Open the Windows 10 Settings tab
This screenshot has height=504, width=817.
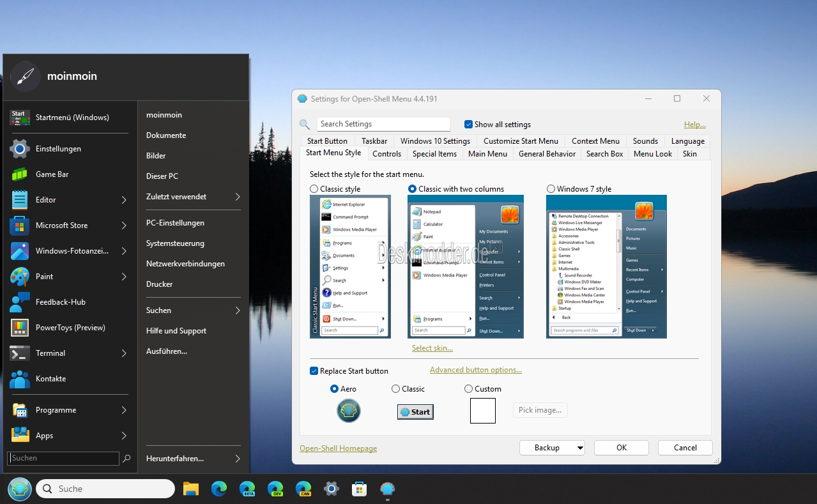(435, 141)
